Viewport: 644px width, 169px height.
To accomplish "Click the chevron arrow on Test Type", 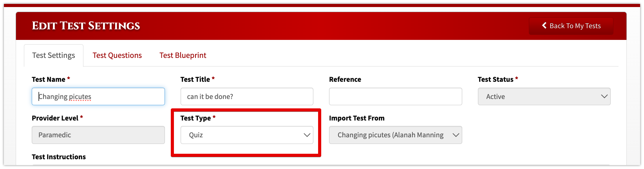I will click(x=307, y=135).
